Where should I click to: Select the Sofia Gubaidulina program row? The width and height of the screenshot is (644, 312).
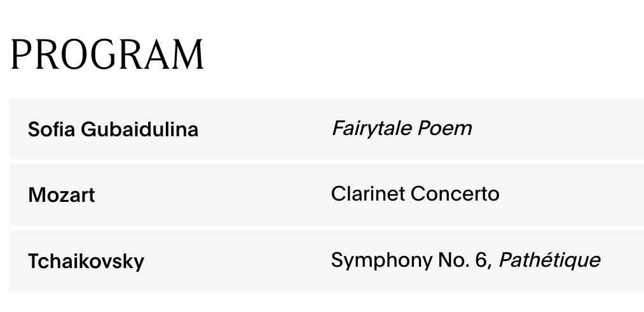coord(327,129)
